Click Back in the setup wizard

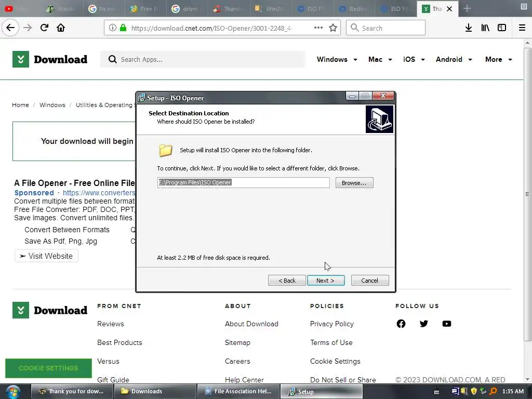point(287,280)
